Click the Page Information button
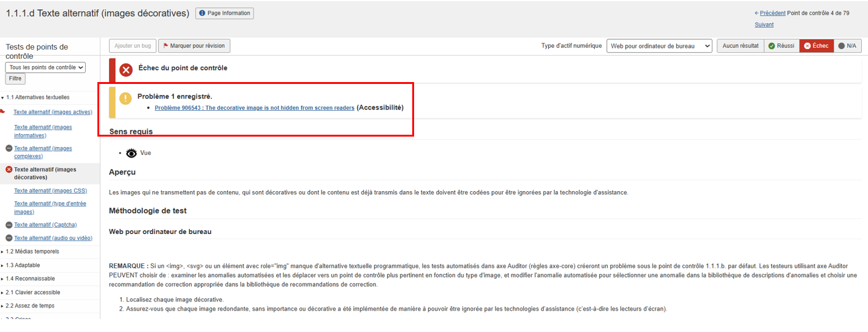The image size is (868, 332). 224,13
